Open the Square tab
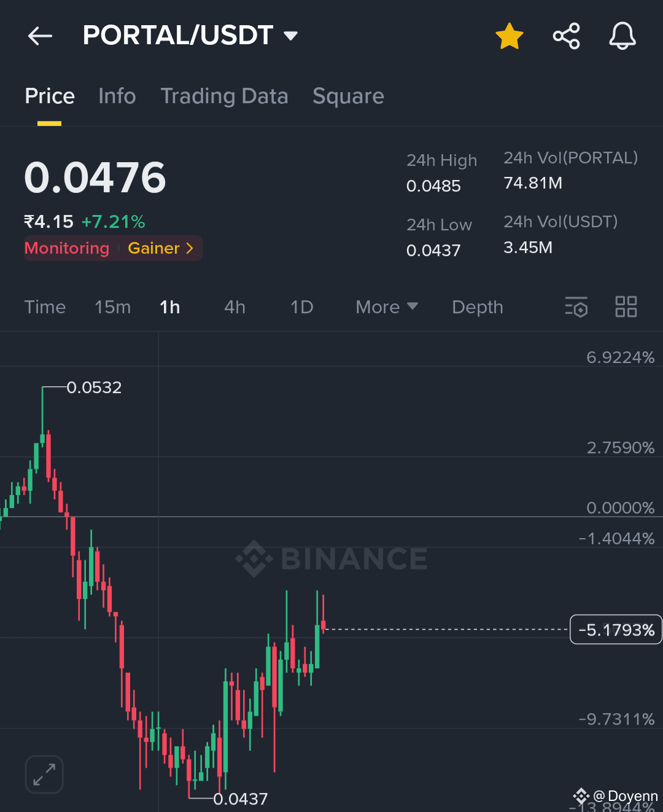The height and width of the screenshot is (812, 663). tap(348, 96)
